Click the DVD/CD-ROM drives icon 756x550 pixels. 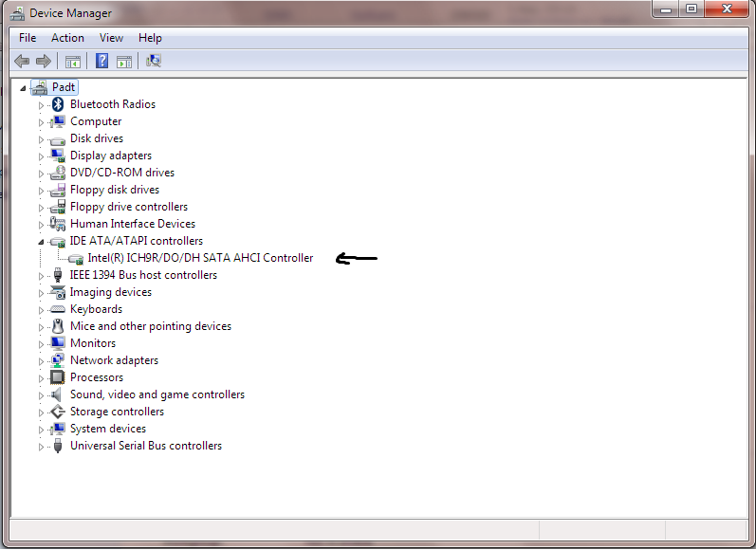tap(58, 173)
